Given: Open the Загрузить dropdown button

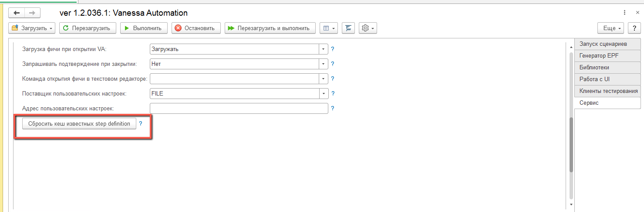Looking at the screenshot, I should 32,28.
